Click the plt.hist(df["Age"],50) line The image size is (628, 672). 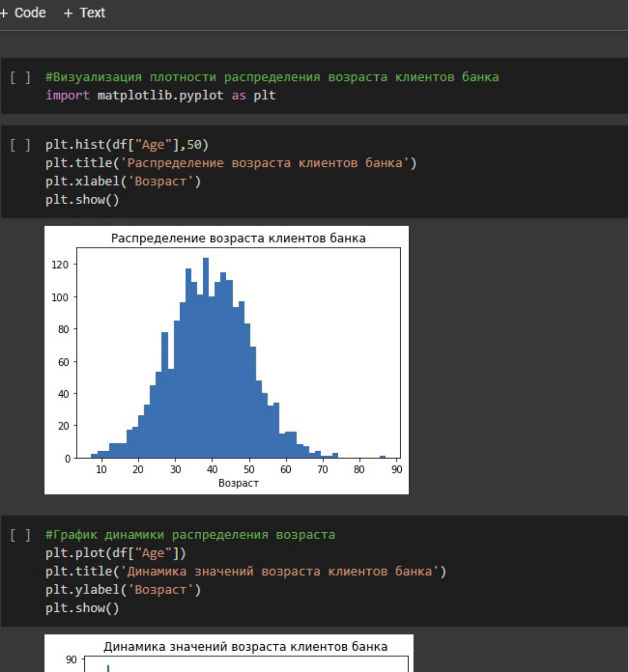point(127,144)
